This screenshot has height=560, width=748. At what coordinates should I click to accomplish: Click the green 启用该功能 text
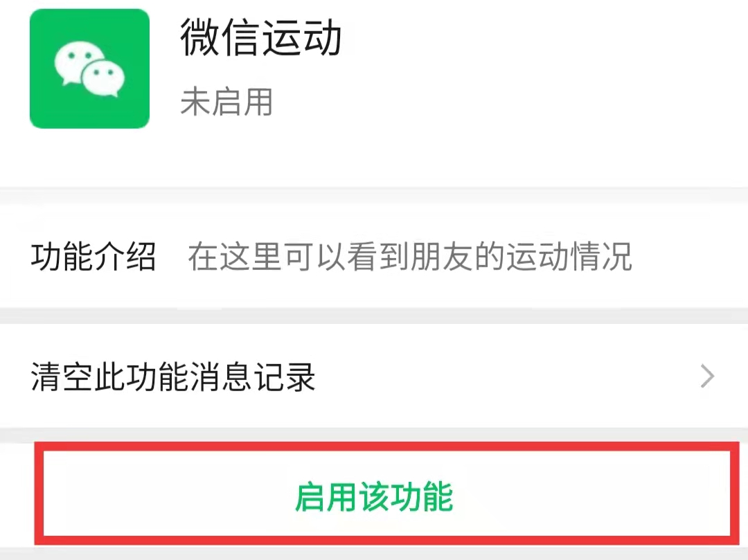(374, 496)
